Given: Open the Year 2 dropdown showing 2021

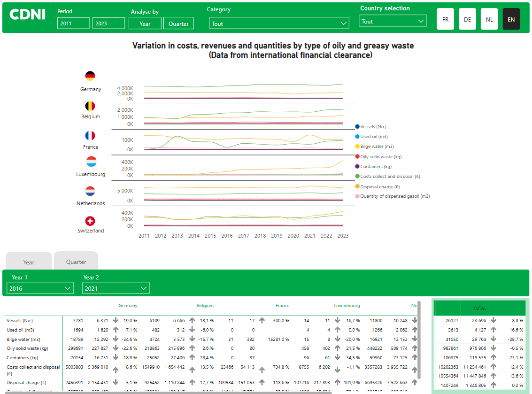Looking at the screenshot, I should point(116,288).
